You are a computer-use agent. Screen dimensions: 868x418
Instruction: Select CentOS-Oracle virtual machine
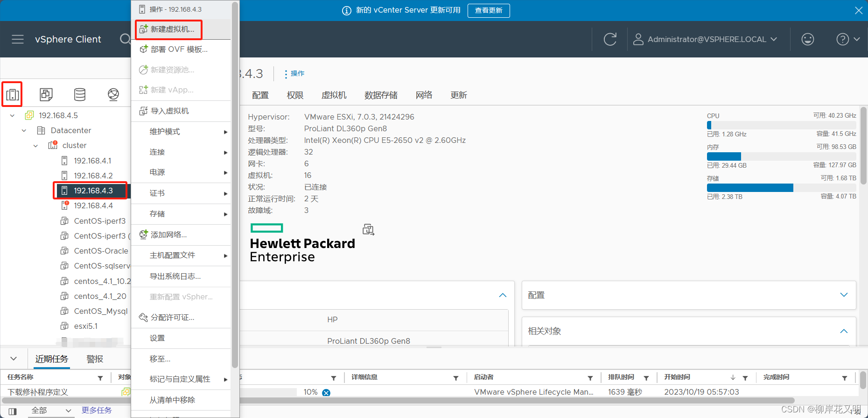click(x=101, y=251)
